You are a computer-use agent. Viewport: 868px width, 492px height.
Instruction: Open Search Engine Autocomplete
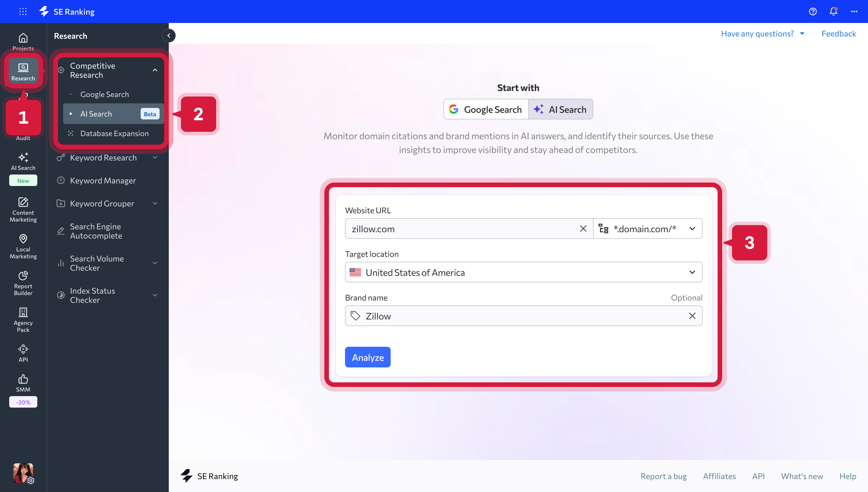click(96, 231)
